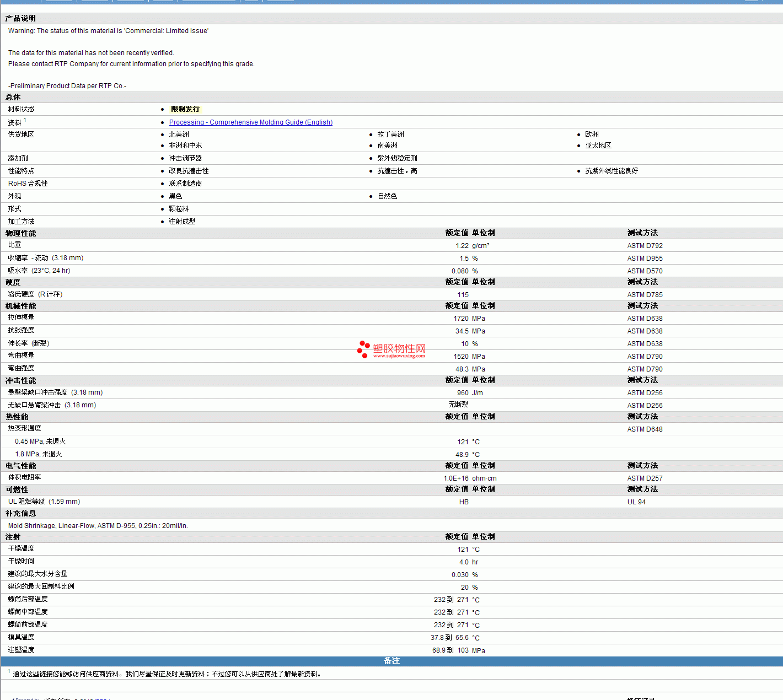Select the 物理性能 section header
This screenshot has height=700, width=783.
tap(21, 233)
